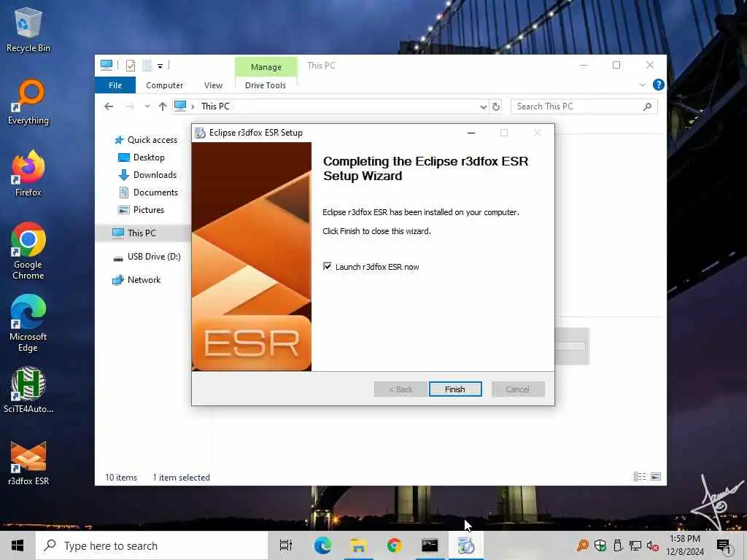Select This PC in navigation pane
Viewport: 747px width, 560px height.
143,233
